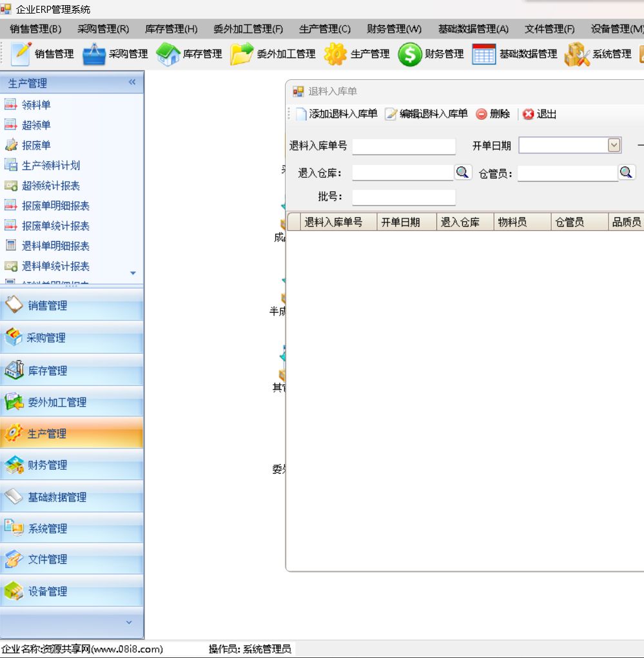The image size is (644, 658).
Task: Sort by 仓管员 column header
Action: (x=580, y=222)
